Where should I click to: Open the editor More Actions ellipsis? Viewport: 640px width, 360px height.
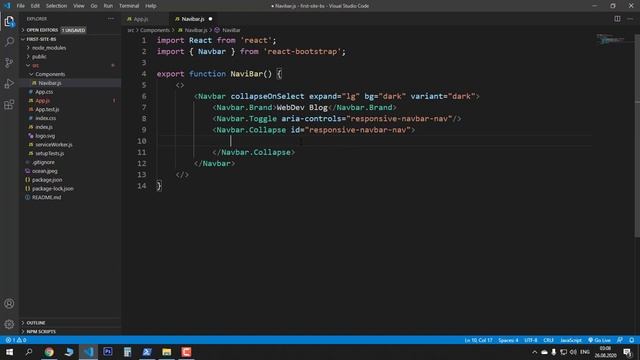pos(630,19)
